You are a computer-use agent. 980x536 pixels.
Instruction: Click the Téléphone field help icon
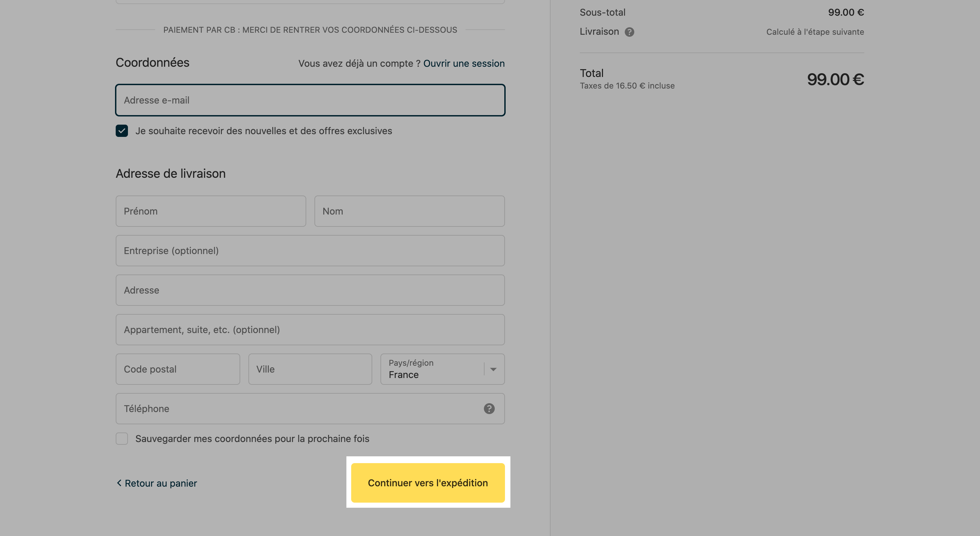tap(489, 409)
